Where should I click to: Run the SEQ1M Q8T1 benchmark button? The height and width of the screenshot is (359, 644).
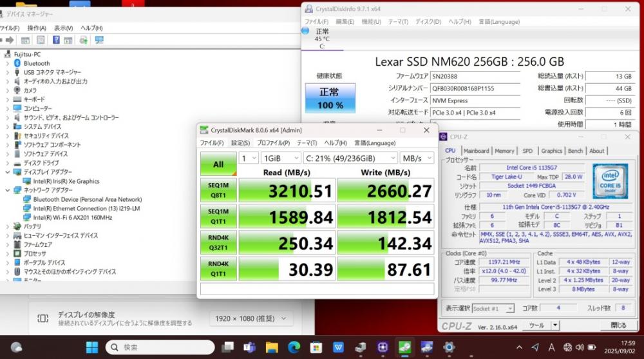pos(218,190)
